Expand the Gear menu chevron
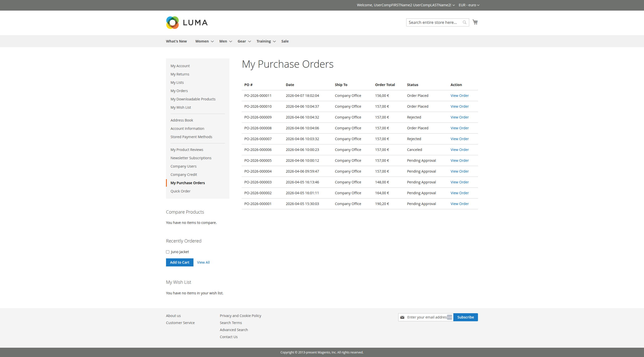 250,42
